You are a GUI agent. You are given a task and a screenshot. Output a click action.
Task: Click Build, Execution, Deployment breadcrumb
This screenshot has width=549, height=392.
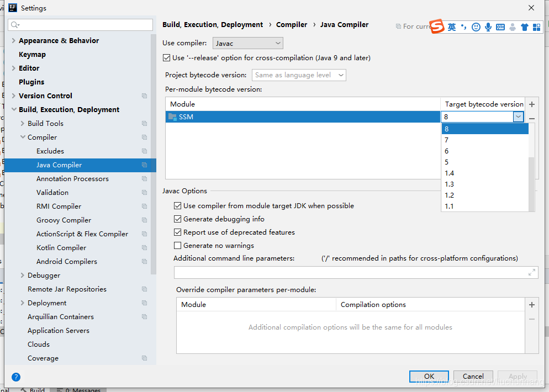coord(213,25)
